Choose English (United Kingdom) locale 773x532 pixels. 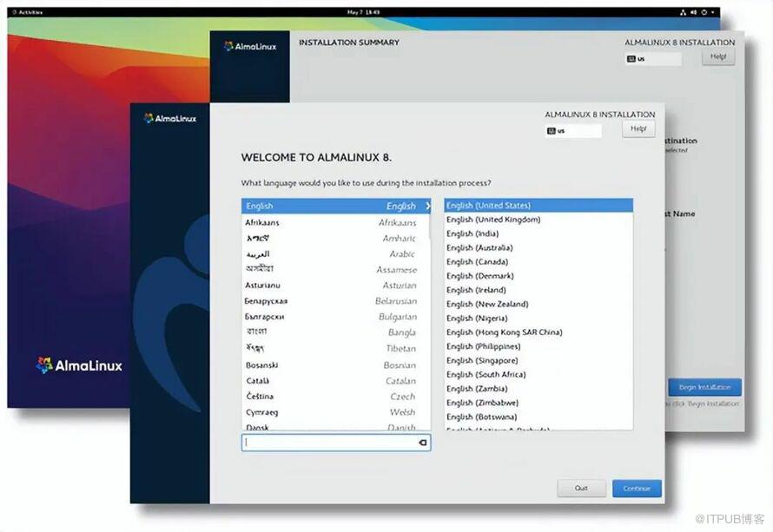[493, 220]
